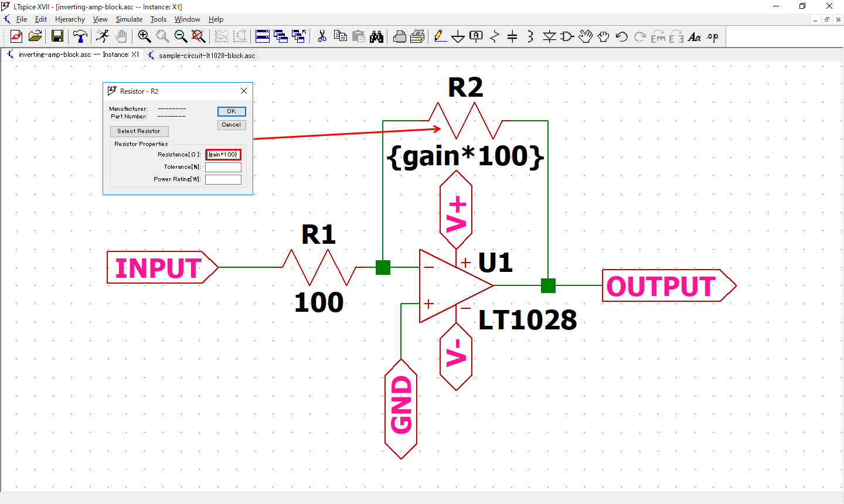Restore the inner document window
844x504 pixels.
(827, 19)
